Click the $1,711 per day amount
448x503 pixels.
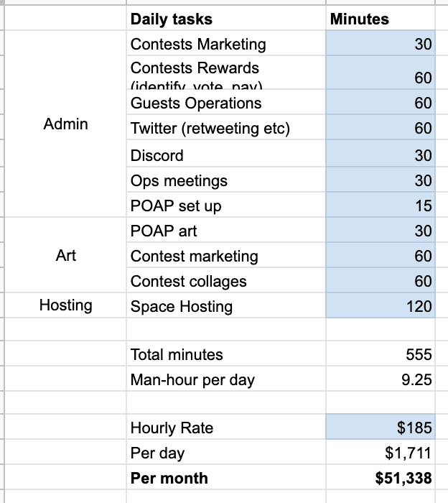(x=381, y=453)
